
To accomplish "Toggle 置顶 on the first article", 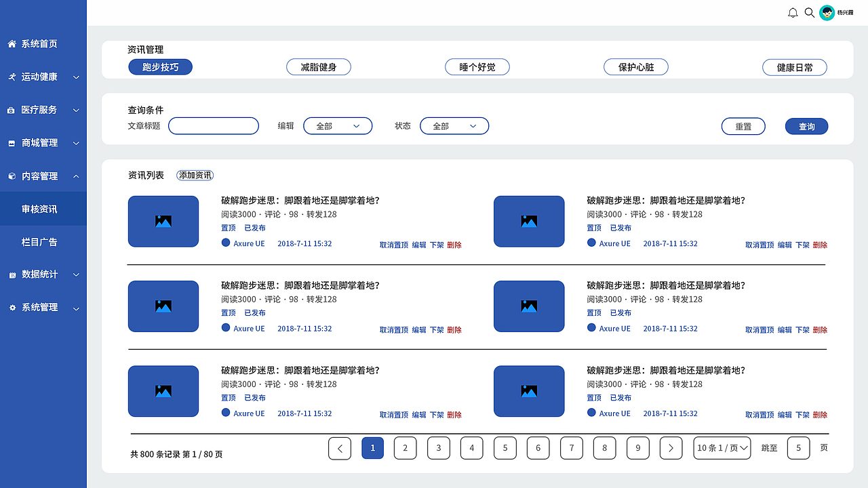I will coord(228,228).
